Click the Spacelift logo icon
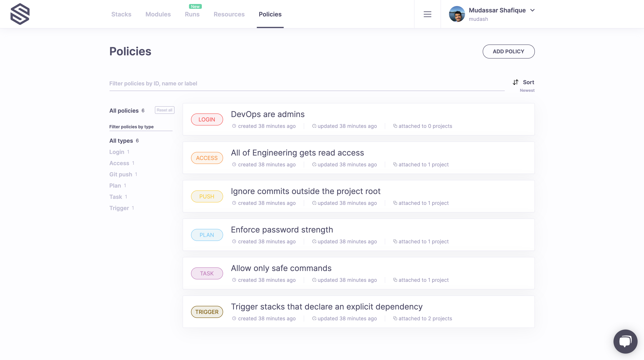Screen dimensions: 644x360 pyautogui.click(x=20, y=14)
